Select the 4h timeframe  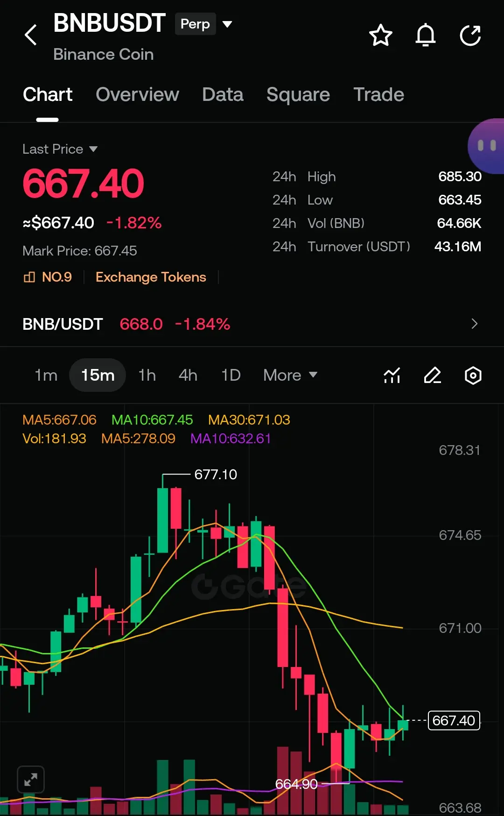[x=188, y=375]
